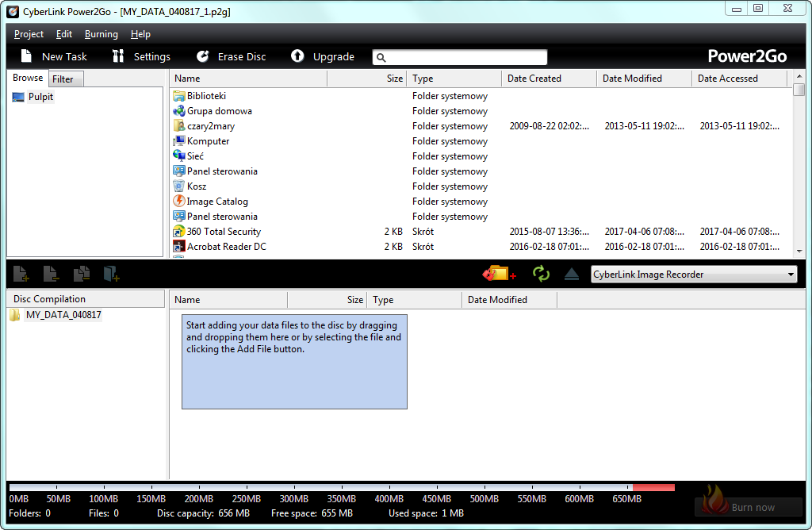812x530 pixels.
Task: Open the Edit menu
Action: pyautogui.click(x=63, y=34)
